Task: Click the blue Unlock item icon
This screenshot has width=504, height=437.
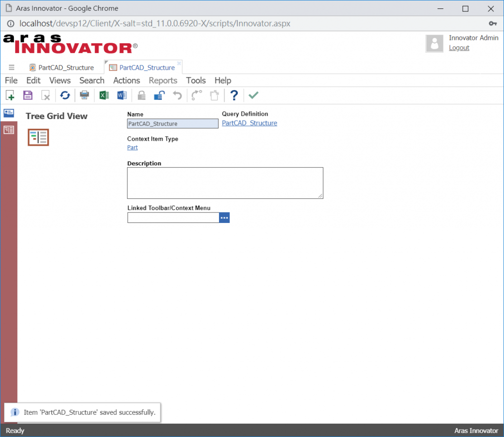Action: 159,95
